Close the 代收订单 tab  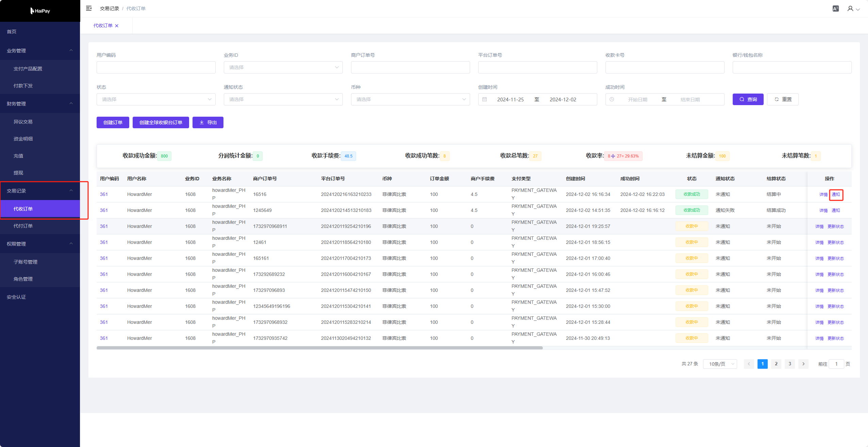point(117,26)
